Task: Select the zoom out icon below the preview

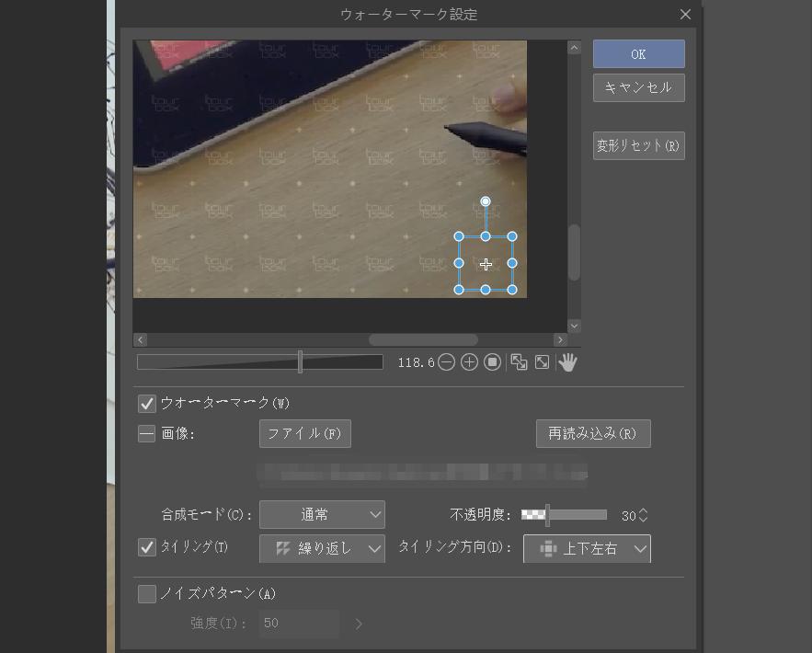Action: point(446,362)
